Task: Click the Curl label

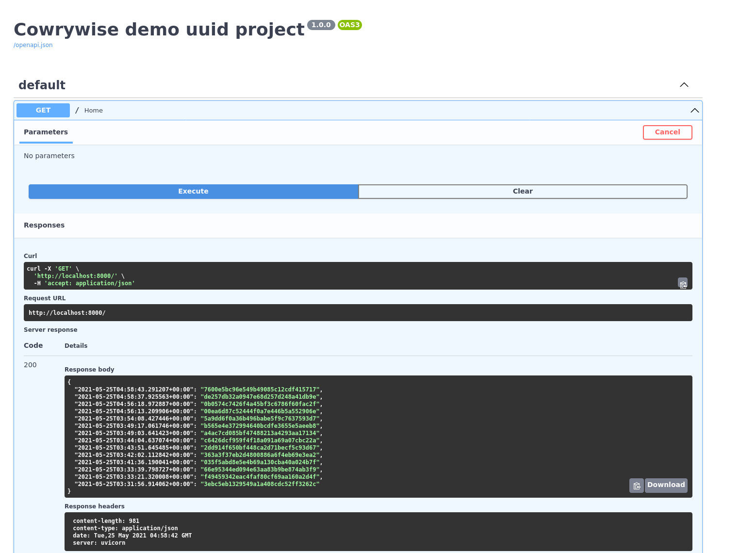Action: click(x=30, y=256)
